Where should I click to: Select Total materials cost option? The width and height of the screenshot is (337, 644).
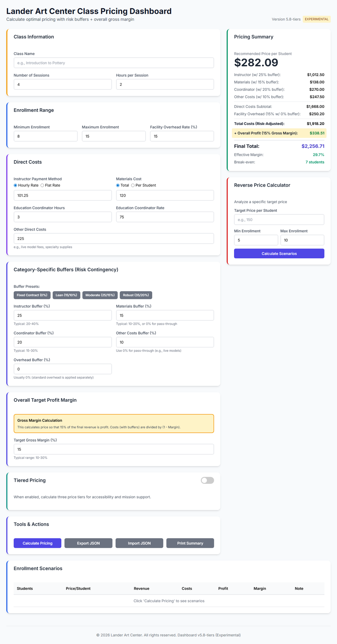118,185
